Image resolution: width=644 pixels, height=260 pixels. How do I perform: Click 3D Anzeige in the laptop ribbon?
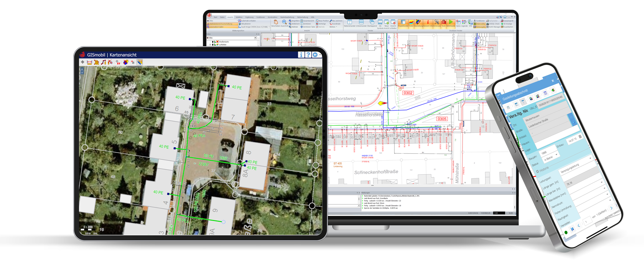506,24
